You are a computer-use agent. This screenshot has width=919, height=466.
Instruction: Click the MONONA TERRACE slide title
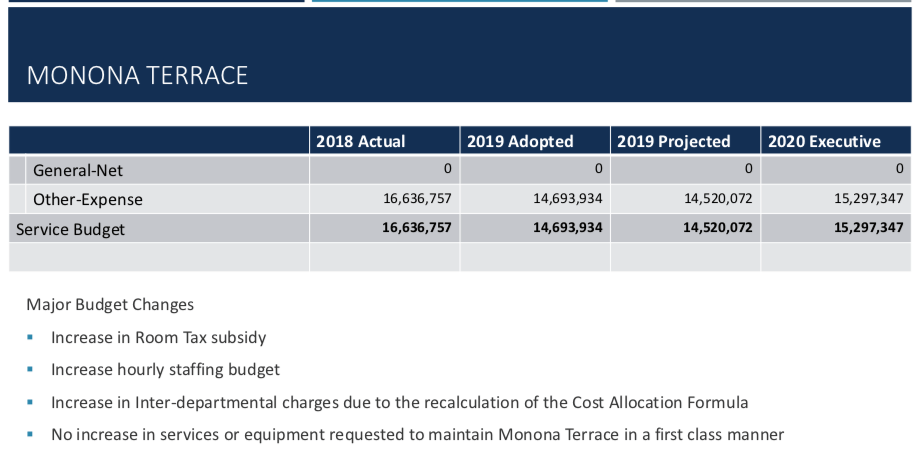[x=137, y=76]
